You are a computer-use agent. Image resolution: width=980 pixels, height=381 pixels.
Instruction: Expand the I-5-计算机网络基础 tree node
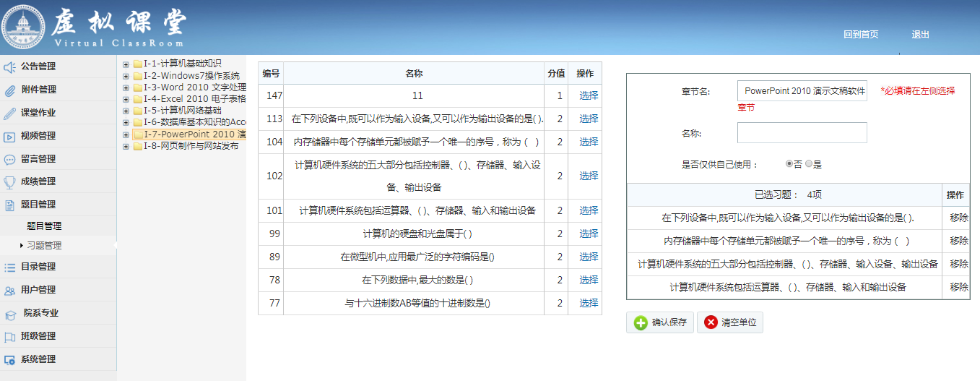[x=126, y=111]
